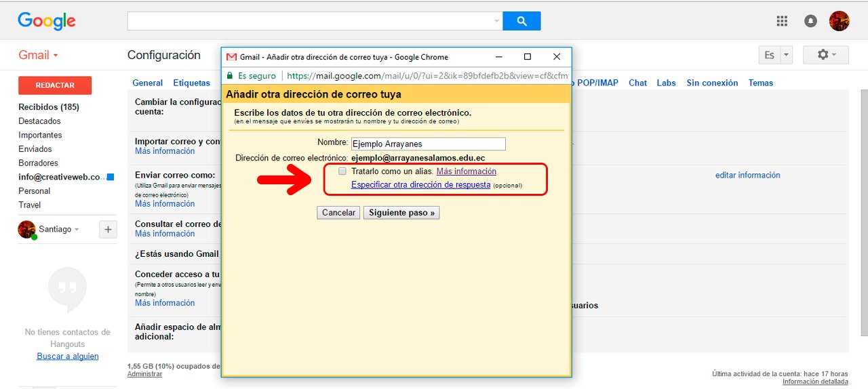This screenshot has width=868, height=389.
Task: Click the REDACTAR compose button
Action: pyautogui.click(x=55, y=85)
